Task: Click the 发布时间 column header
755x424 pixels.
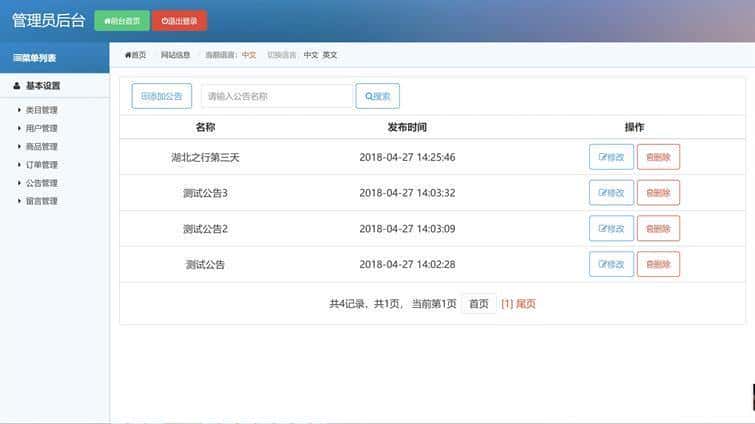Action: [x=407, y=128]
